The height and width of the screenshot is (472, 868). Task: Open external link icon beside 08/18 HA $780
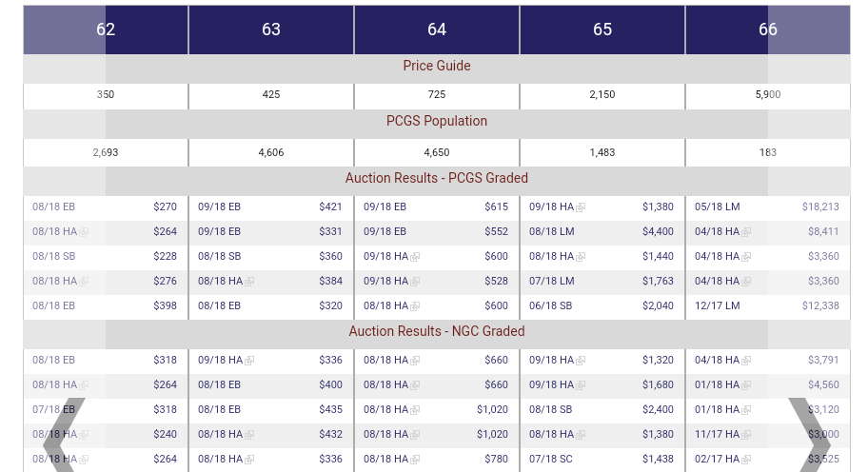[415, 460]
